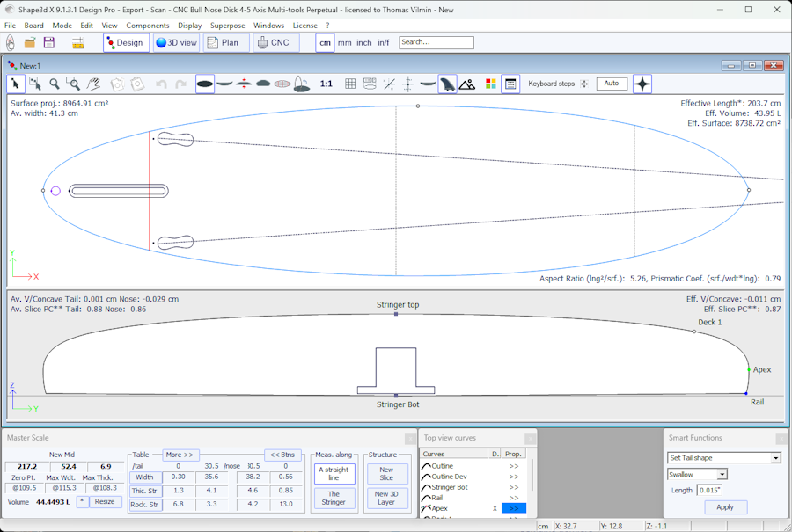Show the grid overlay icon
The width and height of the screenshot is (792, 532).
[x=350, y=84]
